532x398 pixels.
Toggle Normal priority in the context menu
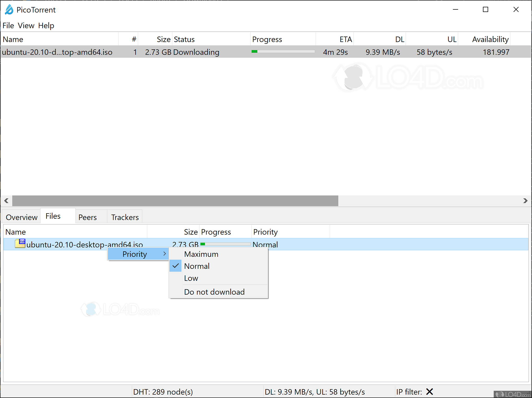coord(197,266)
